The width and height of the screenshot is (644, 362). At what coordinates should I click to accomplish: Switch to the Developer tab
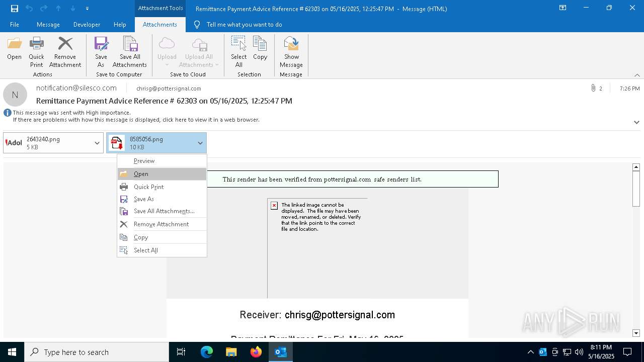coord(87,25)
